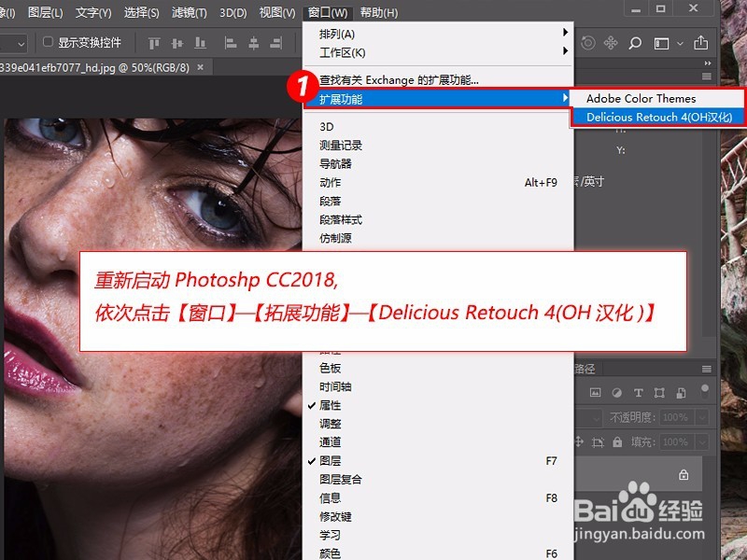Align bottom edges in options bar
Viewport: 747px width, 560px height.
click(200, 43)
